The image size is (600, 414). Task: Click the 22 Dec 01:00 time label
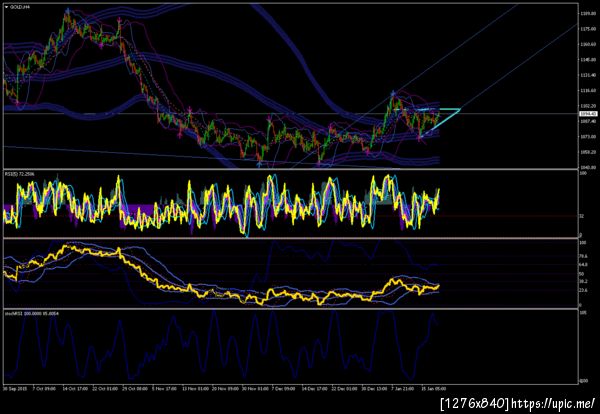point(342,388)
